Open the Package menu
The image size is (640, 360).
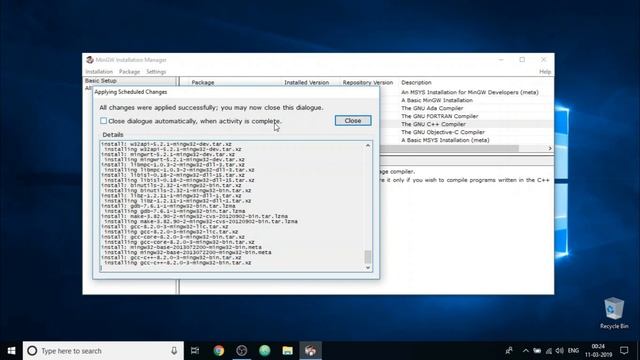click(129, 71)
